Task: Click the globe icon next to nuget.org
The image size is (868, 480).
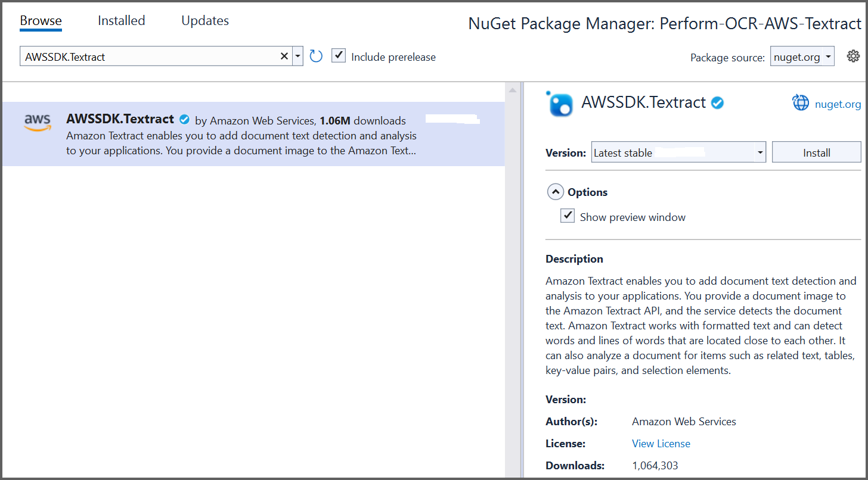Action: pos(801,103)
